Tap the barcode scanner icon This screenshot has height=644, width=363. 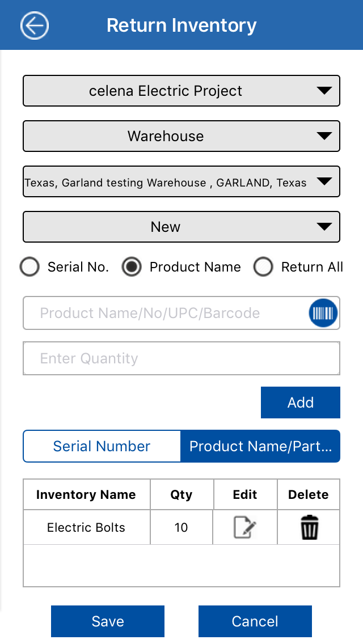[323, 313]
